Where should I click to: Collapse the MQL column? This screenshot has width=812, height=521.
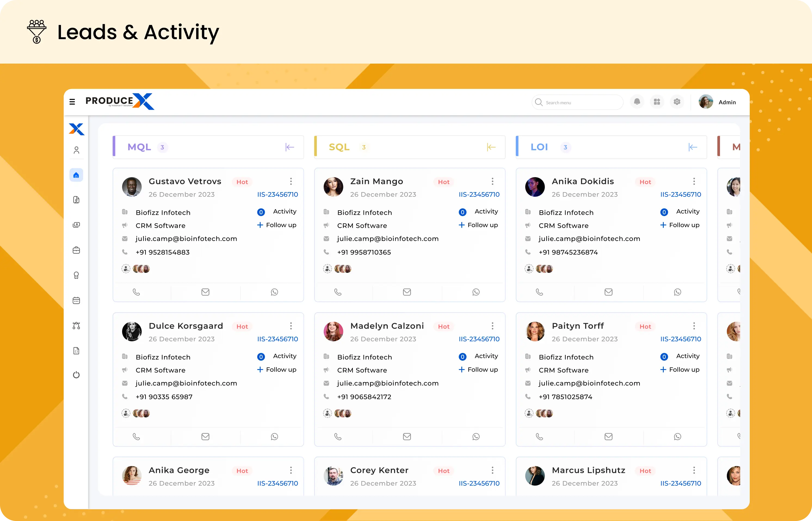[x=289, y=147]
